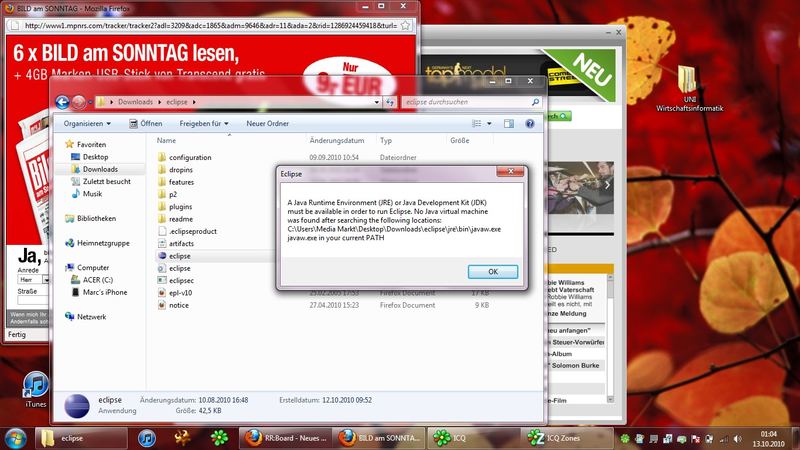The image size is (800, 450).
Task: Open UNI Wirtschaftsinformatik desktop folder
Action: tap(689, 88)
